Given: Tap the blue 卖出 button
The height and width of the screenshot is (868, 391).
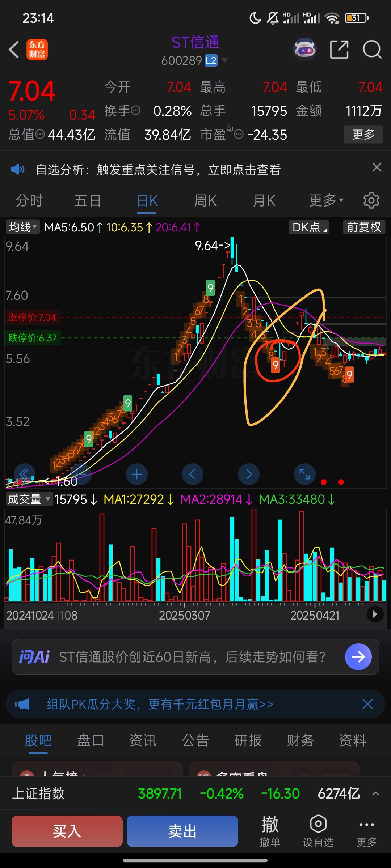Looking at the screenshot, I should (x=182, y=831).
